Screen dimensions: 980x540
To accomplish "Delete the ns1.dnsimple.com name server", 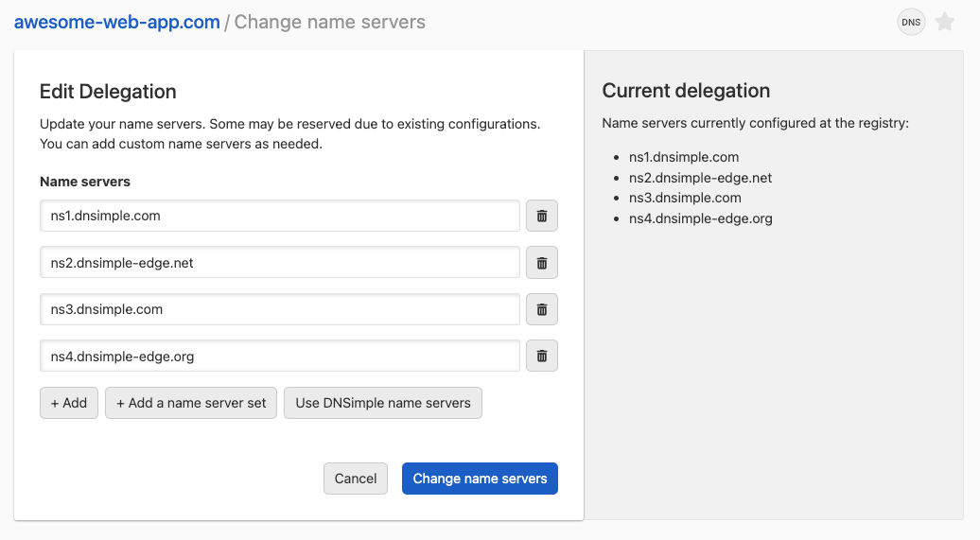I will tap(542, 216).
